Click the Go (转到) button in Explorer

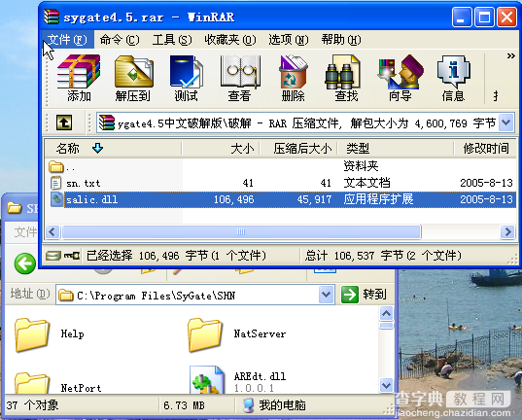point(364,295)
